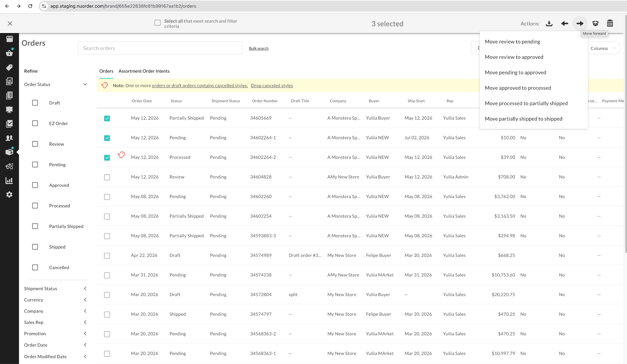Open the settings gear sidebar icon
627x364 pixels.
pos(9,194)
